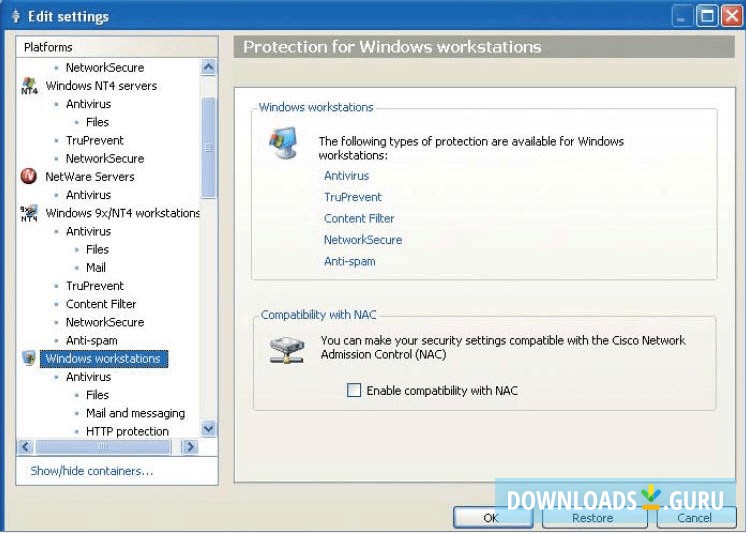Select Anti-spam in platforms tree
746x533 pixels.
point(91,340)
